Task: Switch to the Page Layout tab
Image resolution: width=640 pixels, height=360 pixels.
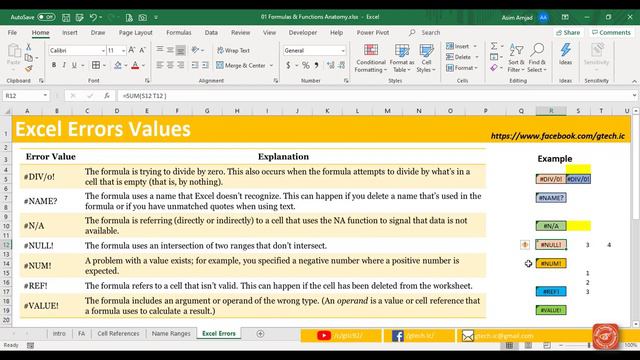Action: [x=136, y=33]
